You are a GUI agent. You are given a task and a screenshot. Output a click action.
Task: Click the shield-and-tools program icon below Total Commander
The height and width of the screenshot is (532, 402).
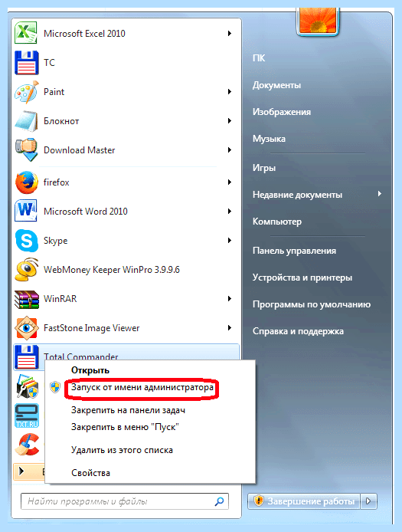coord(29,386)
